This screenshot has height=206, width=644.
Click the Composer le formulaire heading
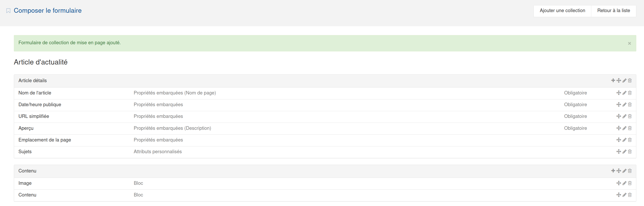(48, 11)
